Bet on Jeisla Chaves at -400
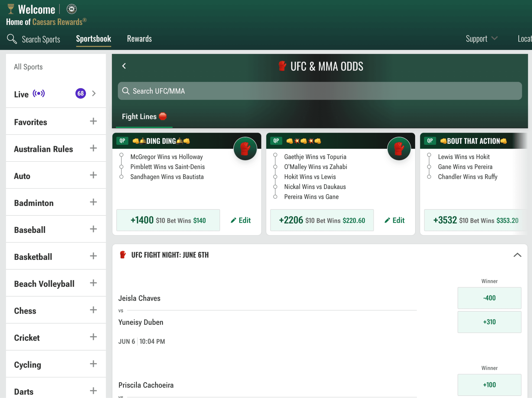This screenshot has width=532, height=398. click(x=489, y=298)
